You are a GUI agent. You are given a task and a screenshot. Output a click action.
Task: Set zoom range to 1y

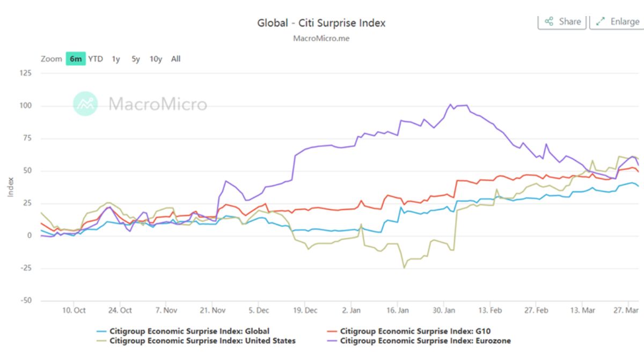coord(116,59)
